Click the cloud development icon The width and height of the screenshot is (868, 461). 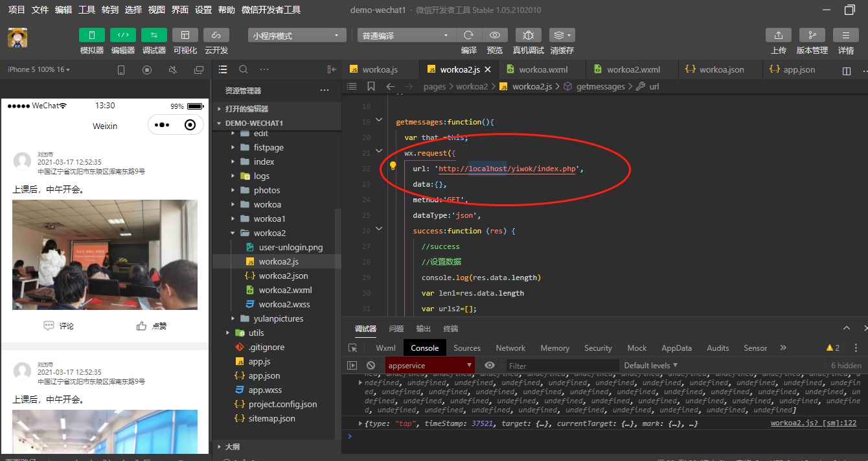pyautogui.click(x=216, y=35)
